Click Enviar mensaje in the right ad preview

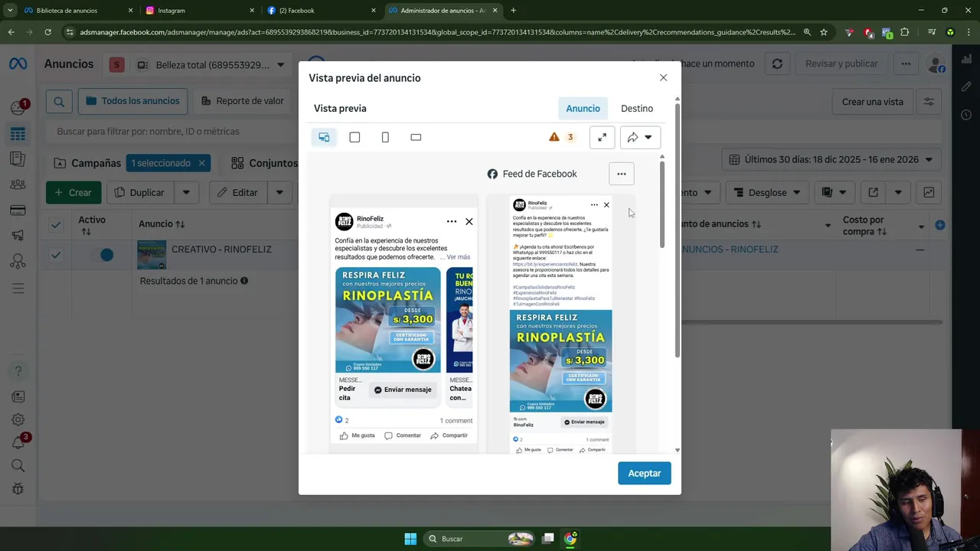tap(584, 422)
